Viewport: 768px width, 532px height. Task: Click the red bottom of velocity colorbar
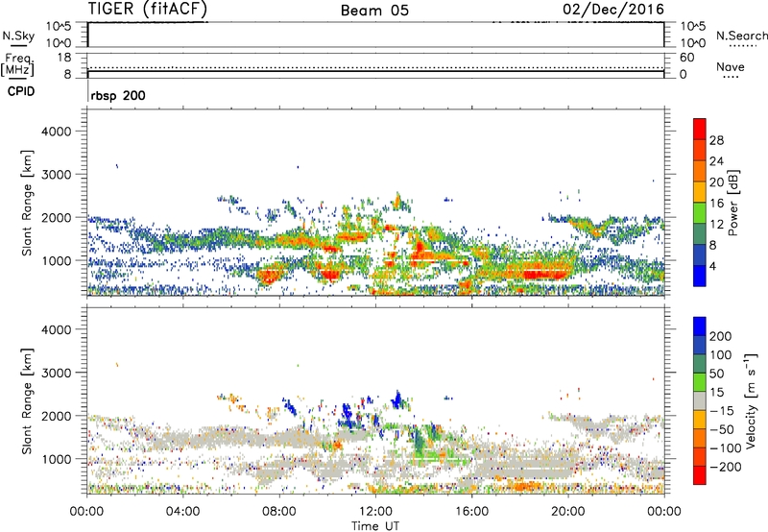tap(700, 475)
